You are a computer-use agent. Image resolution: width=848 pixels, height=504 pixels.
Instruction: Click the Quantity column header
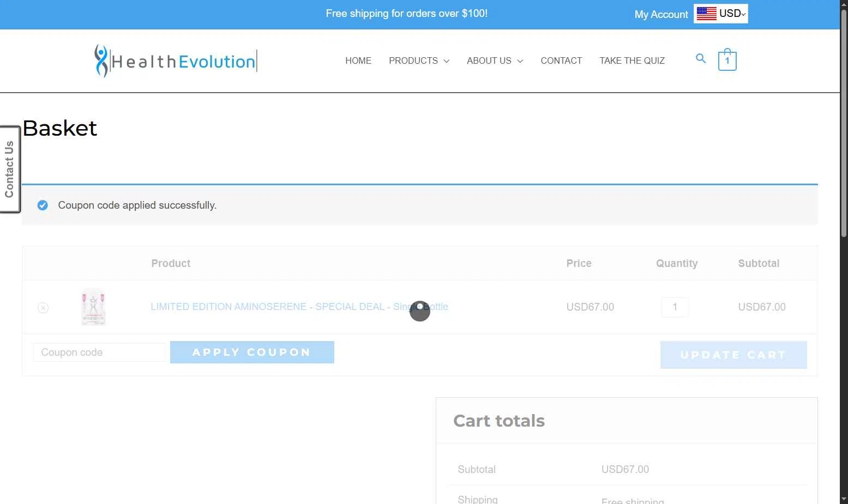click(x=677, y=263)
